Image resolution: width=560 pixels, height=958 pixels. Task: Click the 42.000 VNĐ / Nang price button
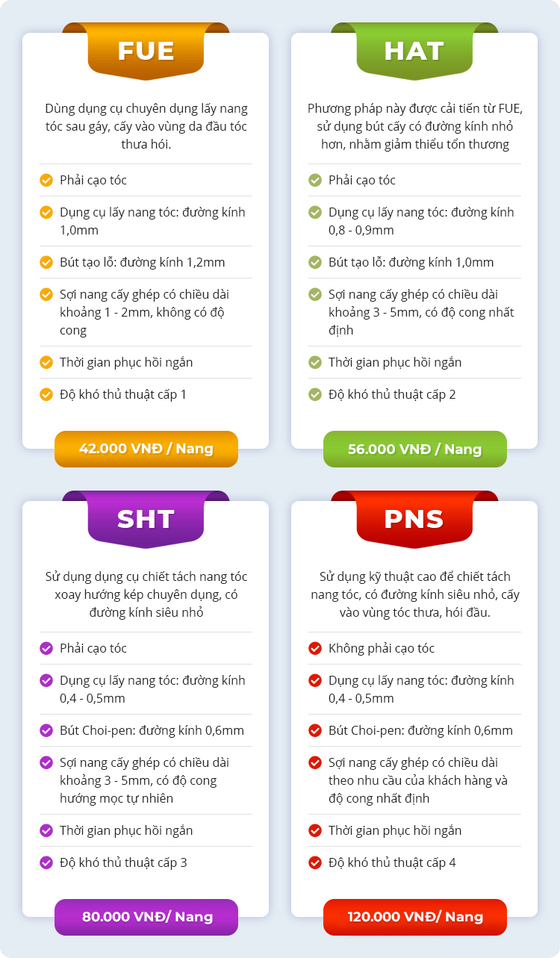[x=146, y=449]
